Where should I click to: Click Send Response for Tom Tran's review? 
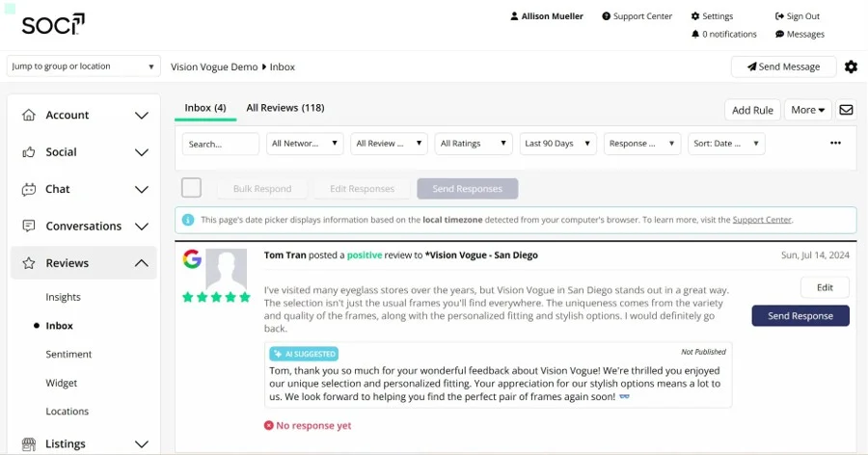[800, 315]
